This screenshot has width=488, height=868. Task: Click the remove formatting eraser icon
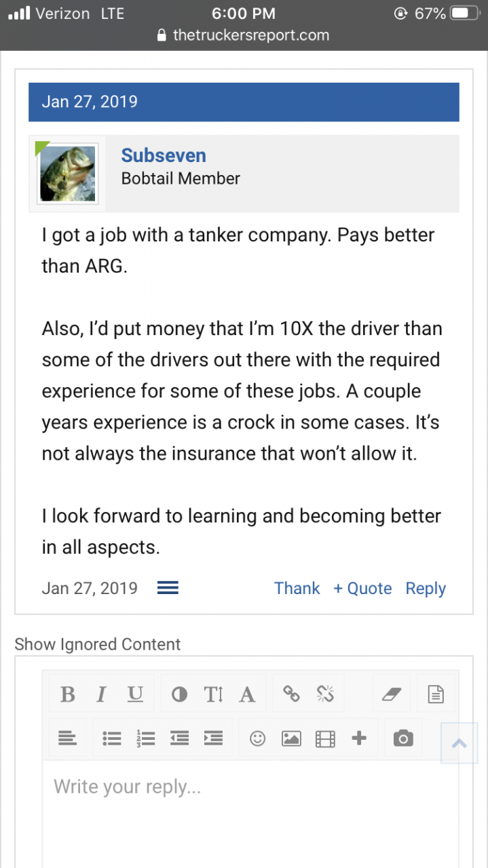[x=392, y=694]
